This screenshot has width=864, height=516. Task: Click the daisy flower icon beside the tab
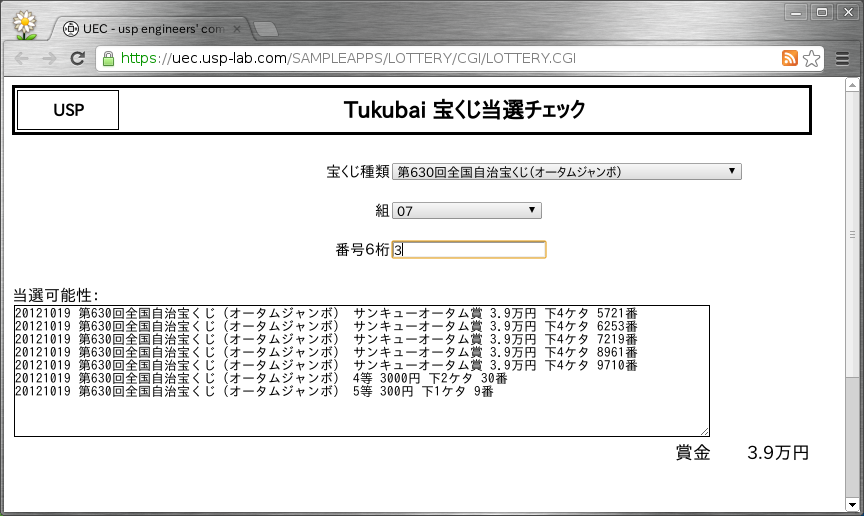(25, 26)
